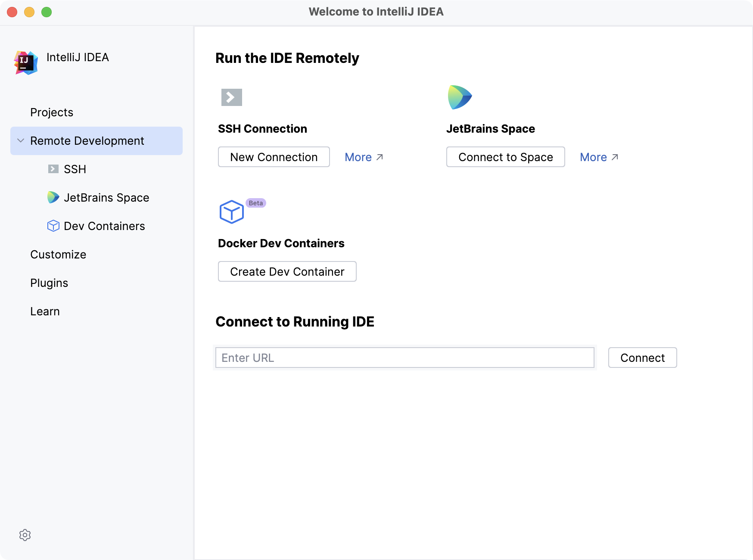Click the Beta badge near Docker icon
The width and height of the screenshot is (753, 560).
[x=256, y=203]
